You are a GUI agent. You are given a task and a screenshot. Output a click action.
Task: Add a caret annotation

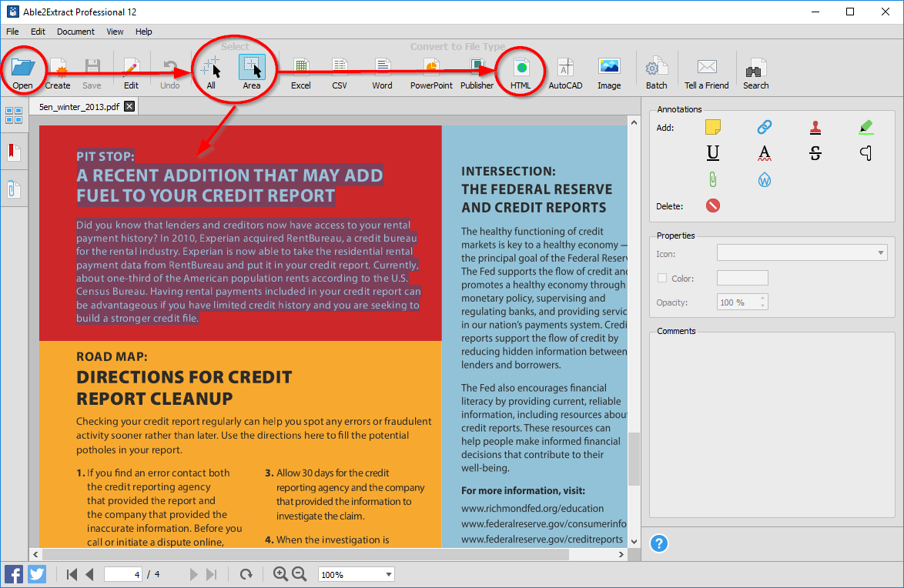(866, 152)
